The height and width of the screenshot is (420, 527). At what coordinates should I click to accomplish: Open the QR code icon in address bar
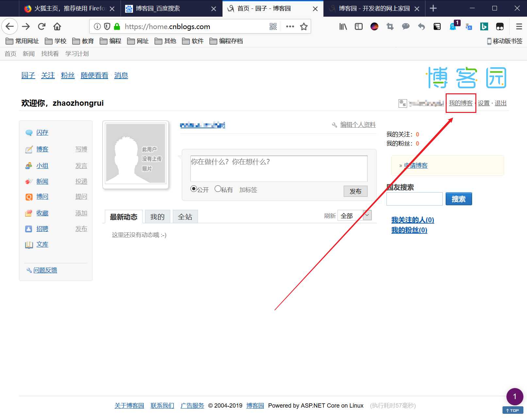pos(273,26)
